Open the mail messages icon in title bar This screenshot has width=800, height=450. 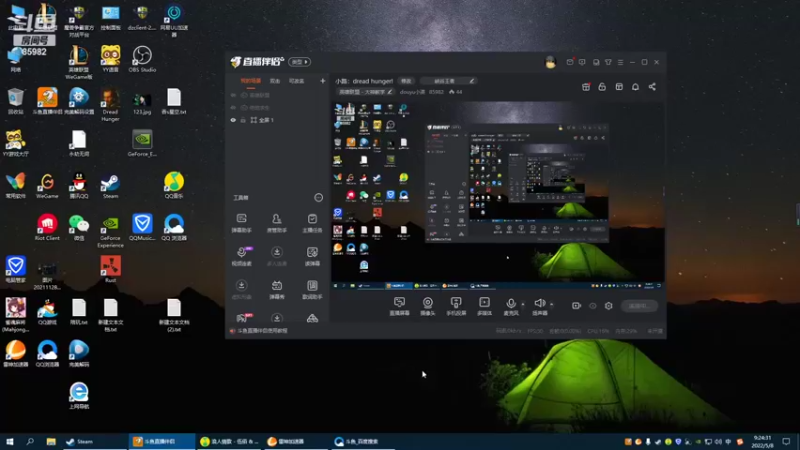point(570,62)
